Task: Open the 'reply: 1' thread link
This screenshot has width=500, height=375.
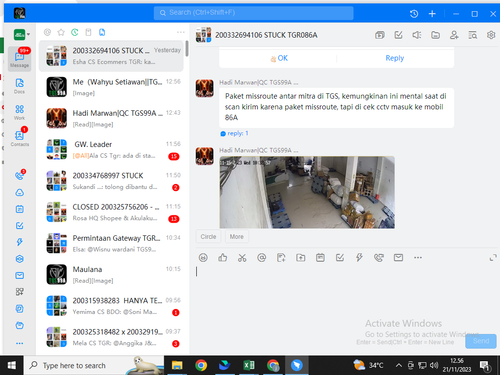Action: tap(234, 133)
